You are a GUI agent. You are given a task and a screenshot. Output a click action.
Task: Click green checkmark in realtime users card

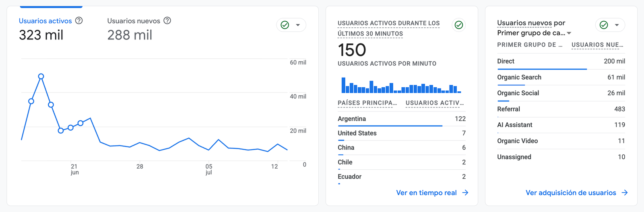(x=459, y=25)
